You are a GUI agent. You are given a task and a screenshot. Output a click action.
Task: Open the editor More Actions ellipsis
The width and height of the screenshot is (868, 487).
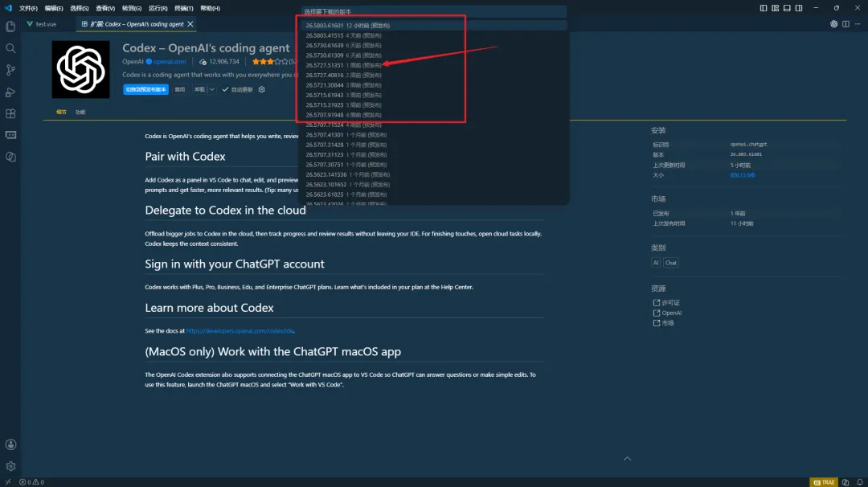click(858, 24)
